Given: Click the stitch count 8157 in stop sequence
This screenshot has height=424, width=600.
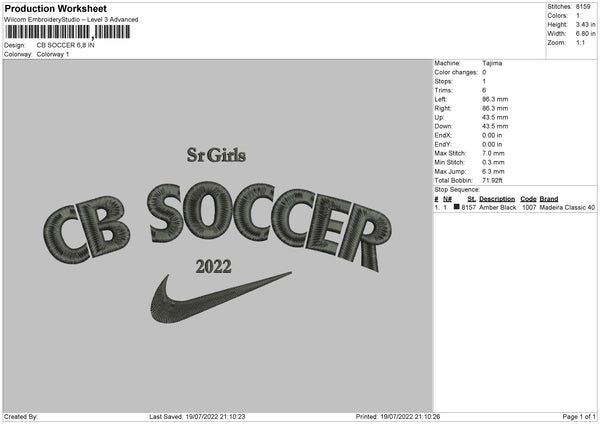Looking at the screenshot, I should pos(468,207).
